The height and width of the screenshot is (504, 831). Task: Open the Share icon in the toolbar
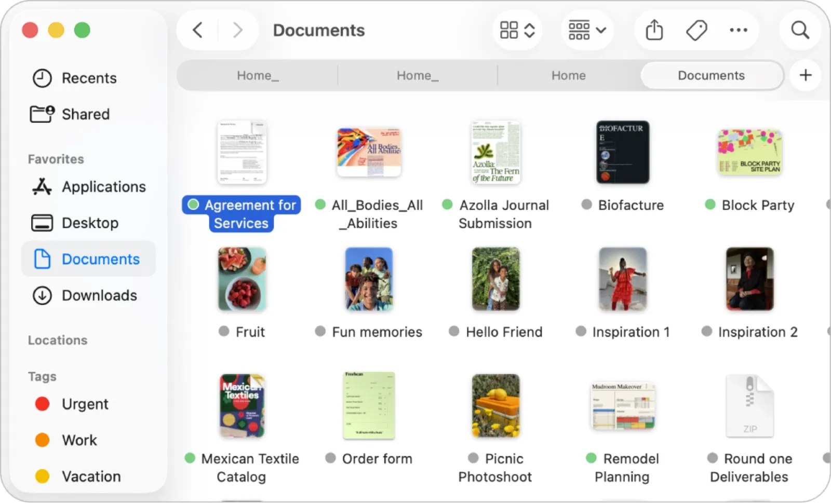click(x=654, y=30)
